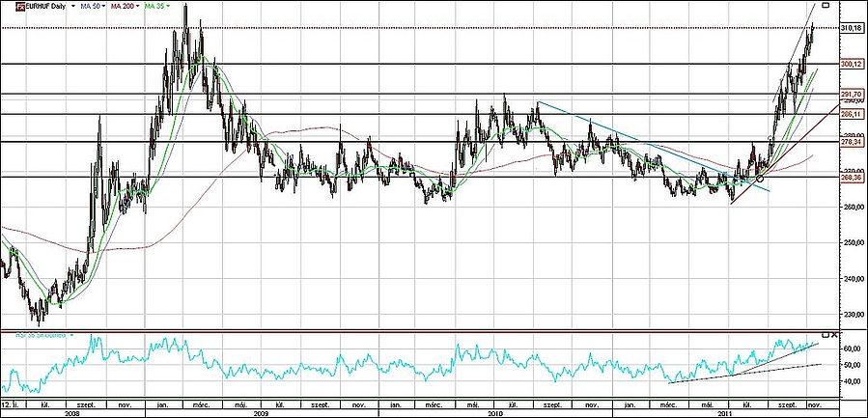
Task: Open the RSI indicator label menu
Action: pos(70,335)
